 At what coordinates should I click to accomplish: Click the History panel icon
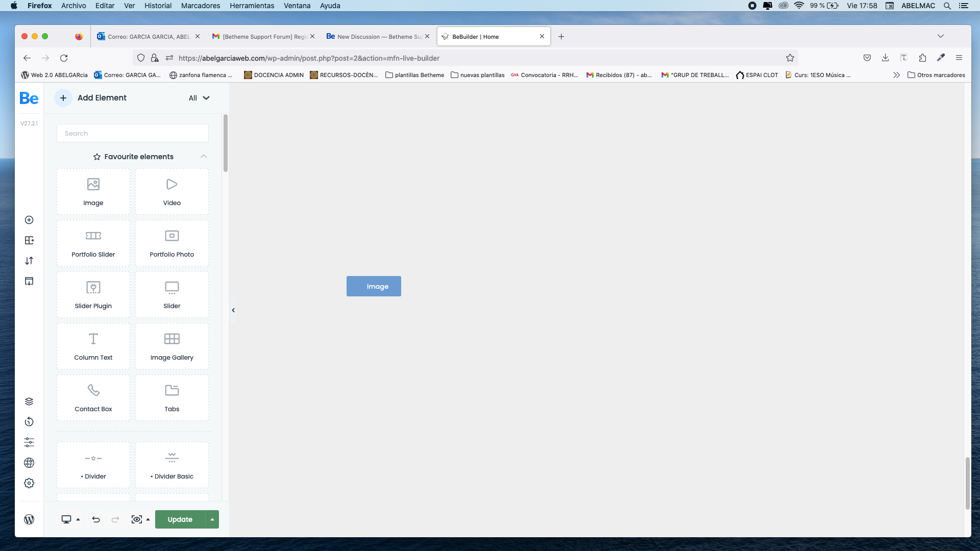pos(29,422)
